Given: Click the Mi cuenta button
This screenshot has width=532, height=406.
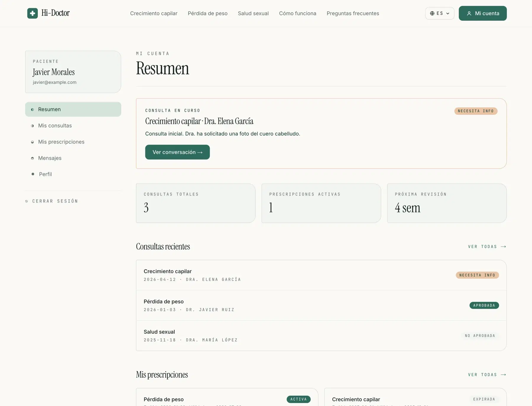Looking at the screenshot, I should click(483, 13).
